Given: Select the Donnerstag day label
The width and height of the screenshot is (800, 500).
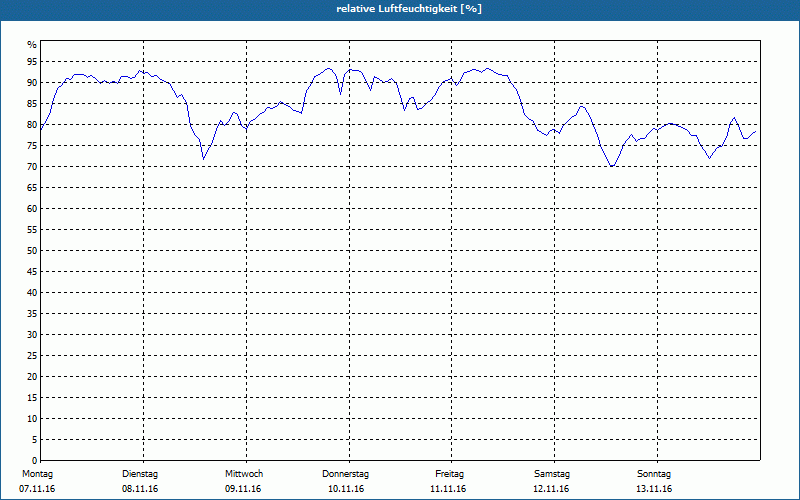Looking at the screenshot, I should [345, 474].
